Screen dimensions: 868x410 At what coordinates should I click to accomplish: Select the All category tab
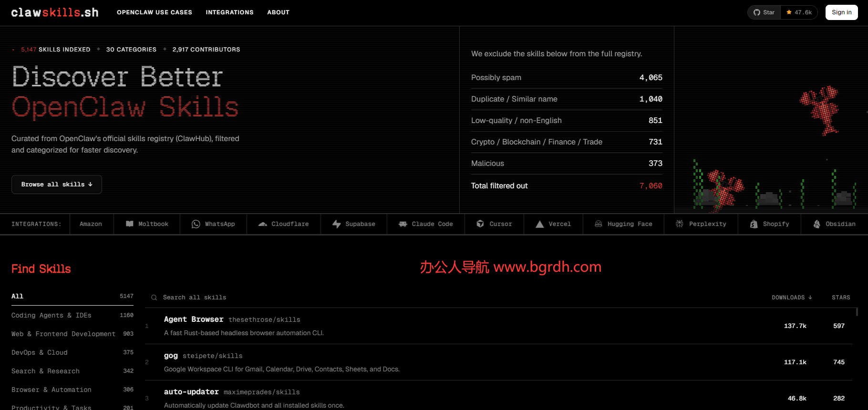tap(72, 296)
